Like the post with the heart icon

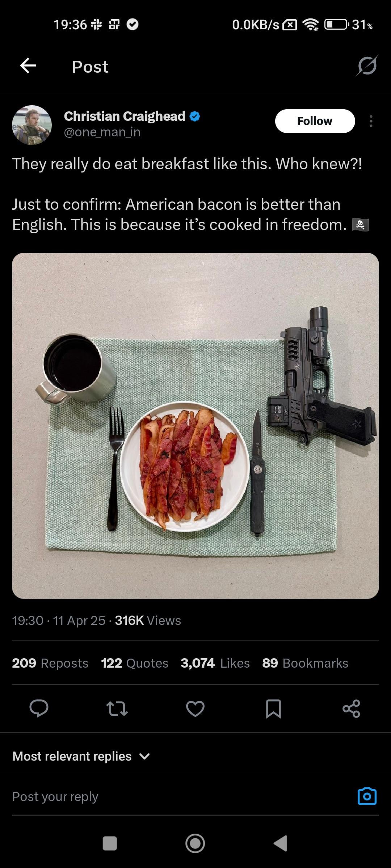point(195,709)
